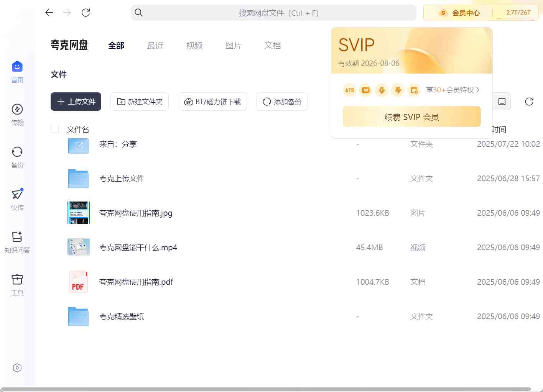
Task: Switch to 图片 tab
Action: (234, 46)
